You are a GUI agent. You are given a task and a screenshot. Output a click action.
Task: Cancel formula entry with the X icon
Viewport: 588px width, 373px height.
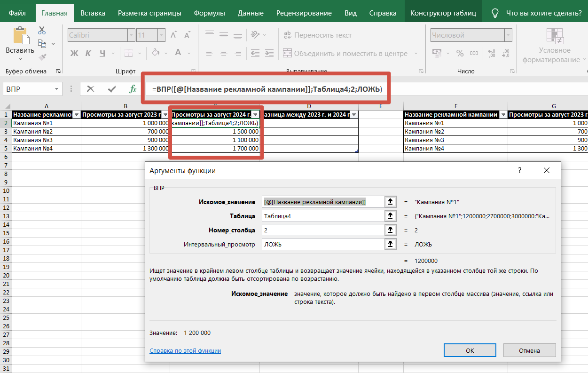point(91,88)
